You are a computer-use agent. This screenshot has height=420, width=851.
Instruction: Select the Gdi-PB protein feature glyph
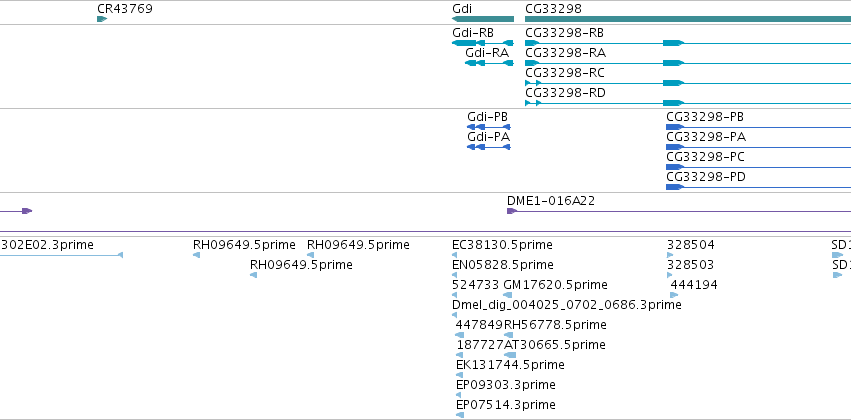[x=489, y=127]
